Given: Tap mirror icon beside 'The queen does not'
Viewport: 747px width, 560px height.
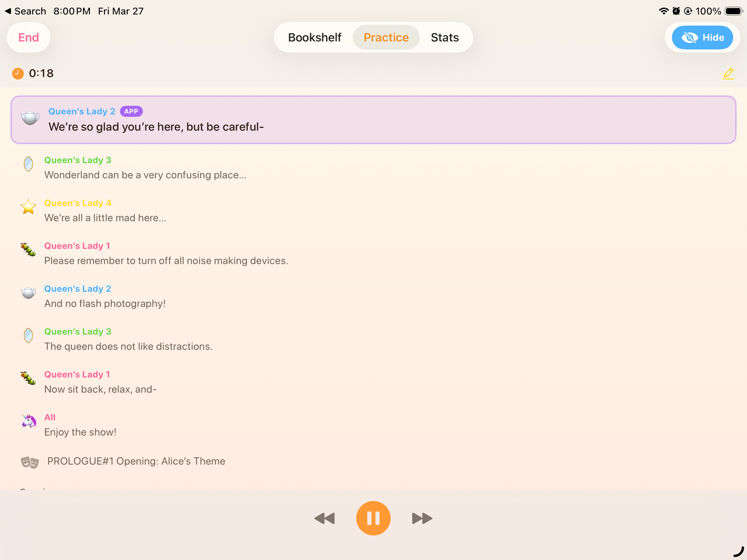Looking at the screenshot, I should point(29,336).
